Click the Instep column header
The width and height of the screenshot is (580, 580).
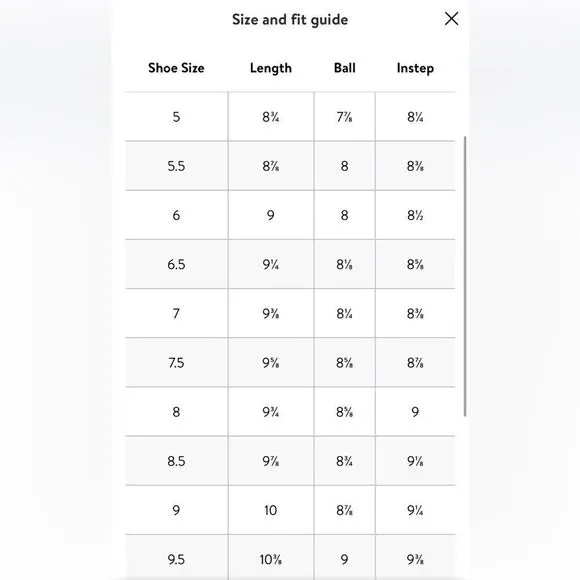coord(415,68)
